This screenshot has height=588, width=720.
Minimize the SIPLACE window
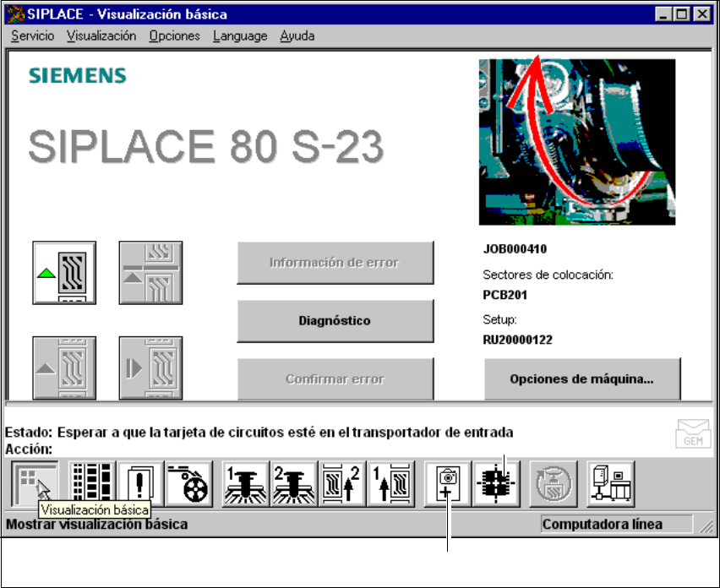[663, 14]
